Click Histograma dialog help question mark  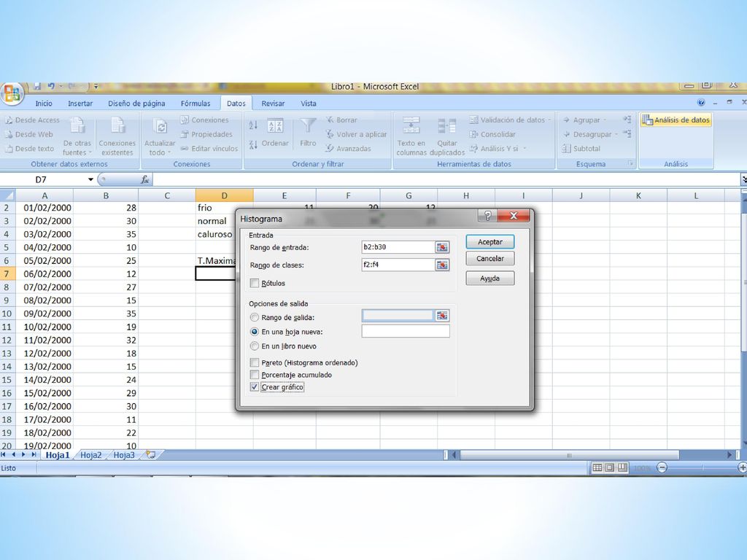[487, 216]
